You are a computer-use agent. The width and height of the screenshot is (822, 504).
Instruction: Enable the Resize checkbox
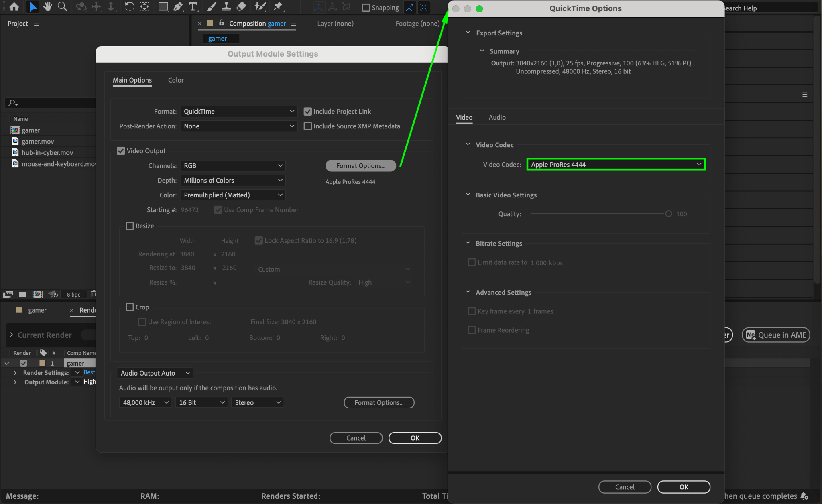(x=130, y=226)
